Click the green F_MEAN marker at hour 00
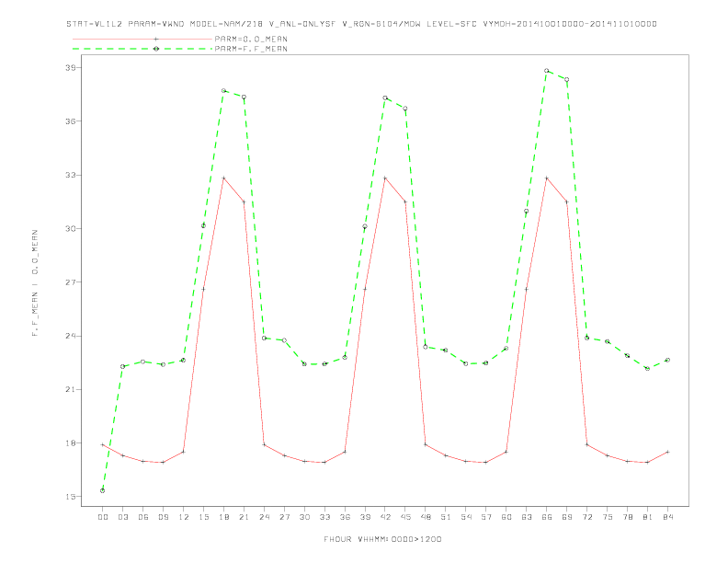This screenshot has height=563, width=728. (x=103, y=490)
